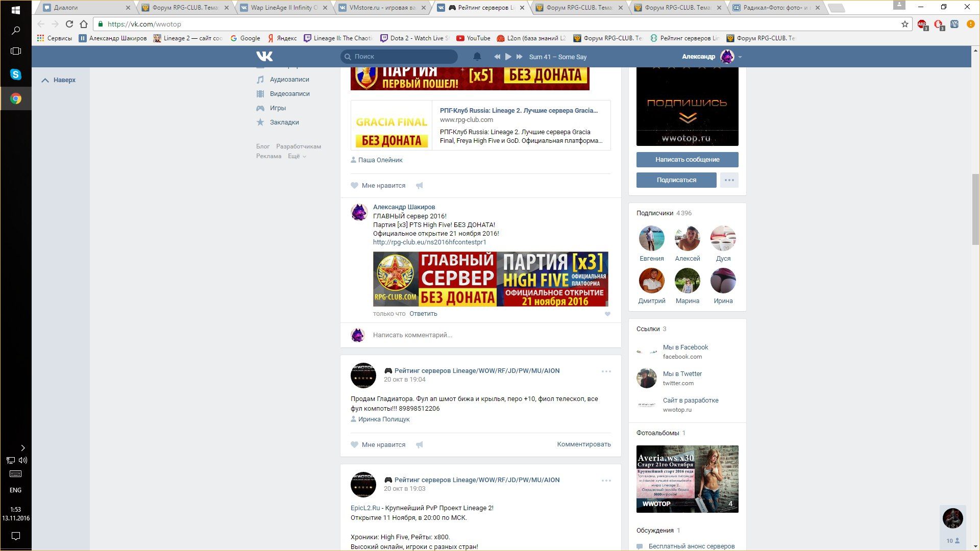Image resolution: width=980 pixels, height=551 pixels.
Task: Open the three-dots group actions button
Action: 729,180
